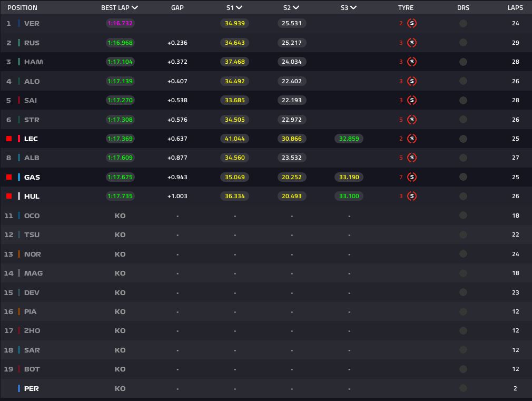532x401 pixels.
Task: Click Stroll's soft tyre icon
Action: (x=412, y=120)
